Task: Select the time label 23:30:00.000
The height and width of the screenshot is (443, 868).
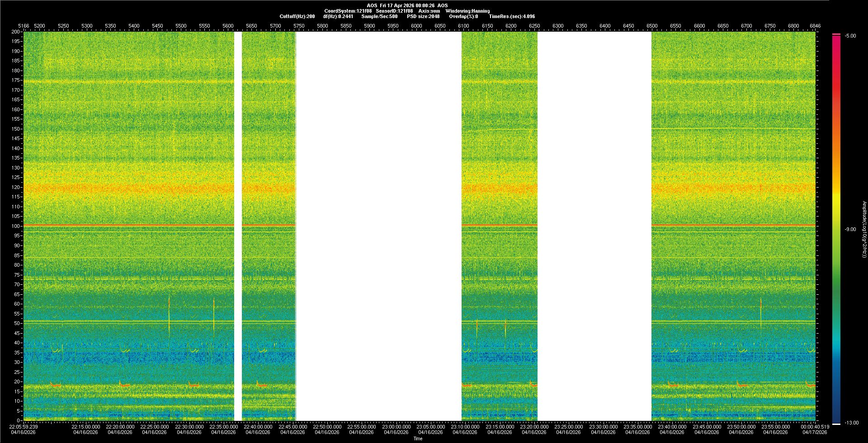Action: (603, 427)
